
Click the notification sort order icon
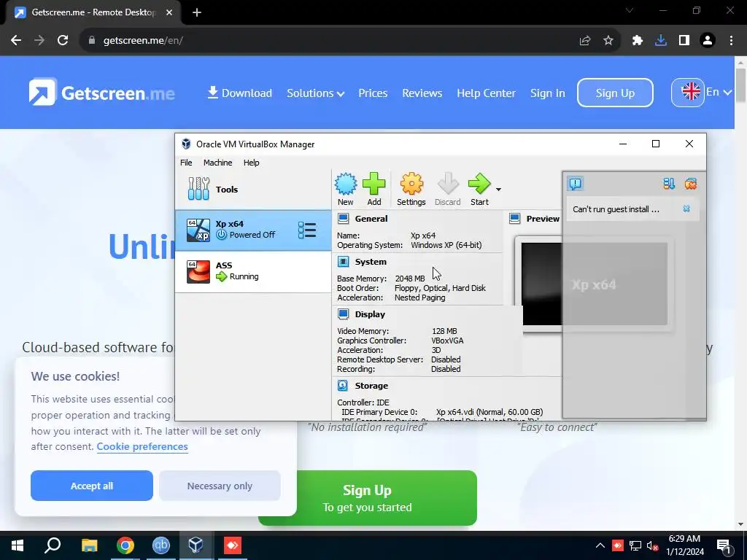[x=669, y=183]
